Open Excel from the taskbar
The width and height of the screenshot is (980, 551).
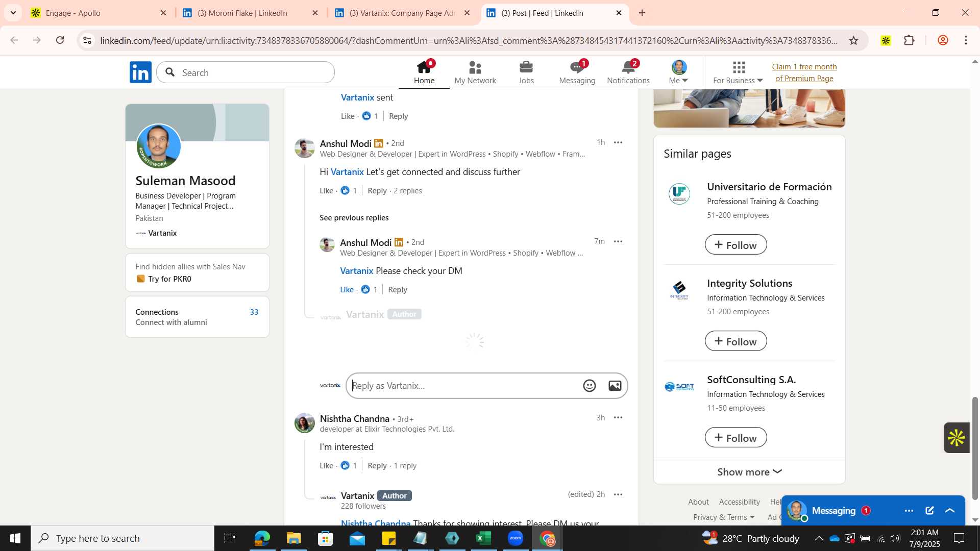[x=483, y=538]
